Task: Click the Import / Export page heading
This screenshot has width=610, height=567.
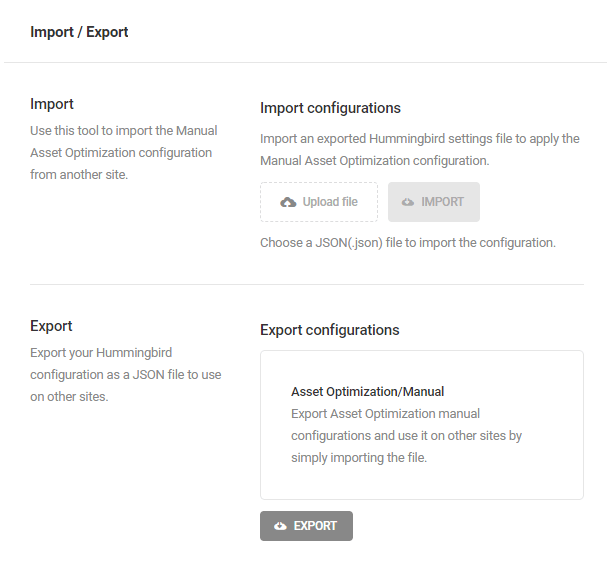Action: pyautogui.click(x=79, y=32)
